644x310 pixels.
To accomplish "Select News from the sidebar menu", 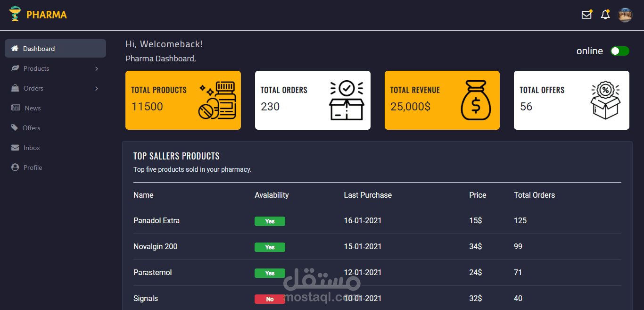I will tap(33, 108).
